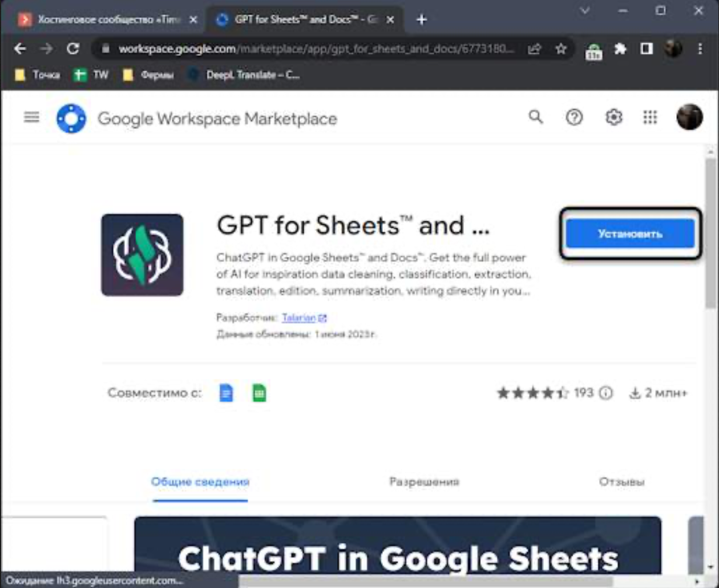The image size is (719, 588).
Task: Click the GPT for Sheets app logo
Action: (142, 255)
